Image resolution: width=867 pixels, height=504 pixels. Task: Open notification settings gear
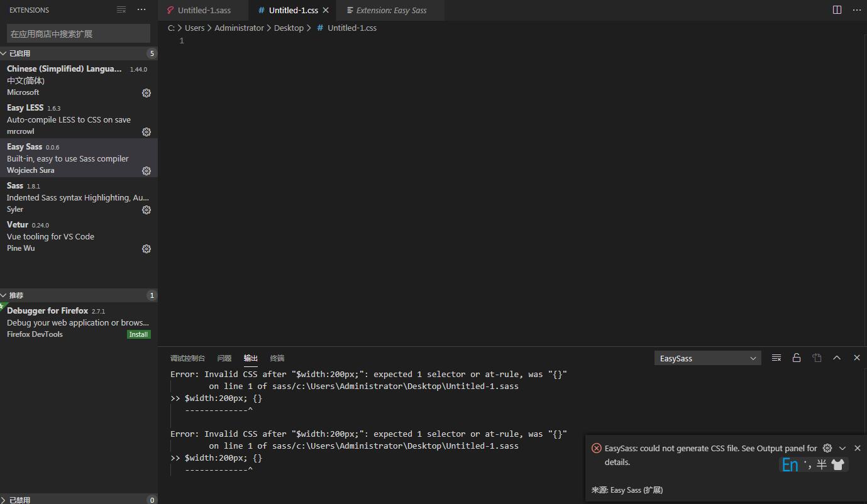pyautogui.click(x=827, y=448)
